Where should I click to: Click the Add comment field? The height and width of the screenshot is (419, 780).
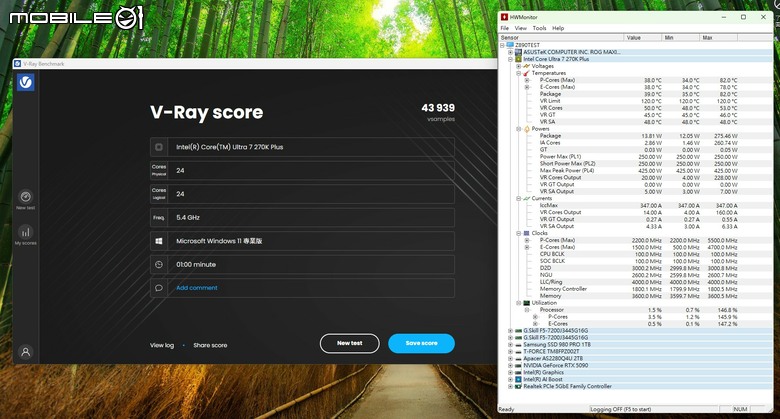pos(302,288)
